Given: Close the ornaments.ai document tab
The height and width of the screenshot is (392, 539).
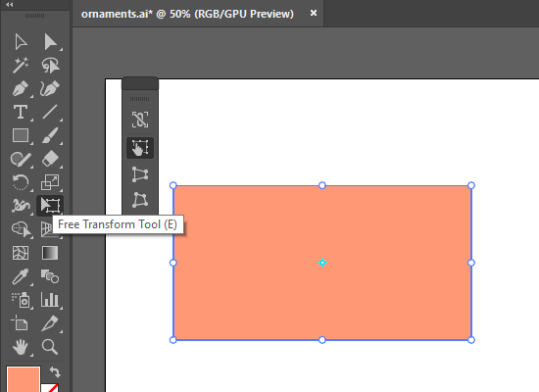Looking at the screenshot, I should click(x=314, y=13).
